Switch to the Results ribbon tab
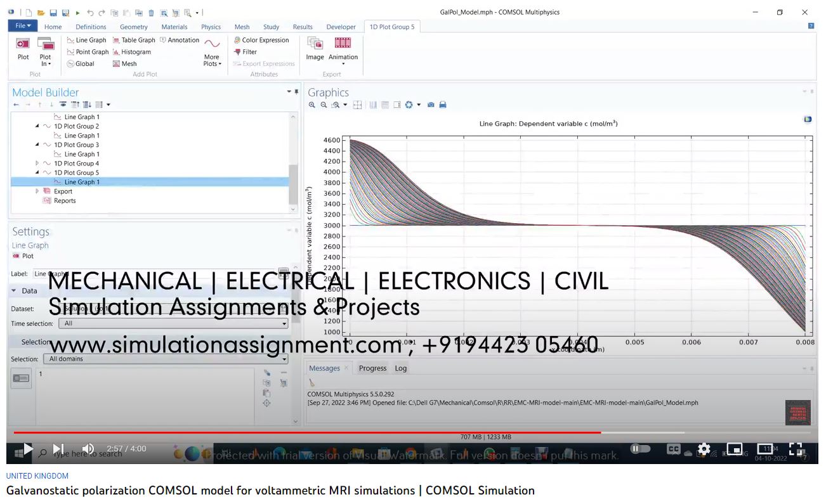826x504 pixels. (303, 27)
